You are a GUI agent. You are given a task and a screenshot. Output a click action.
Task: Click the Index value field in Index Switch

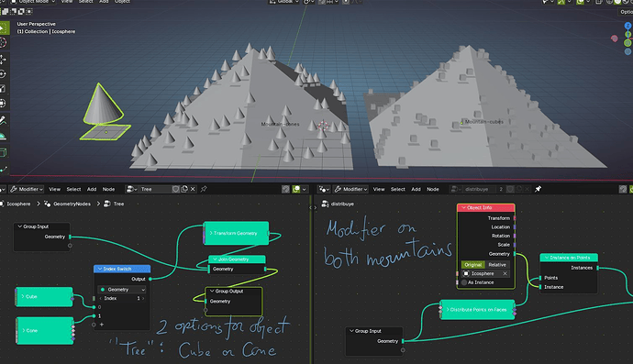coord(122,299)
